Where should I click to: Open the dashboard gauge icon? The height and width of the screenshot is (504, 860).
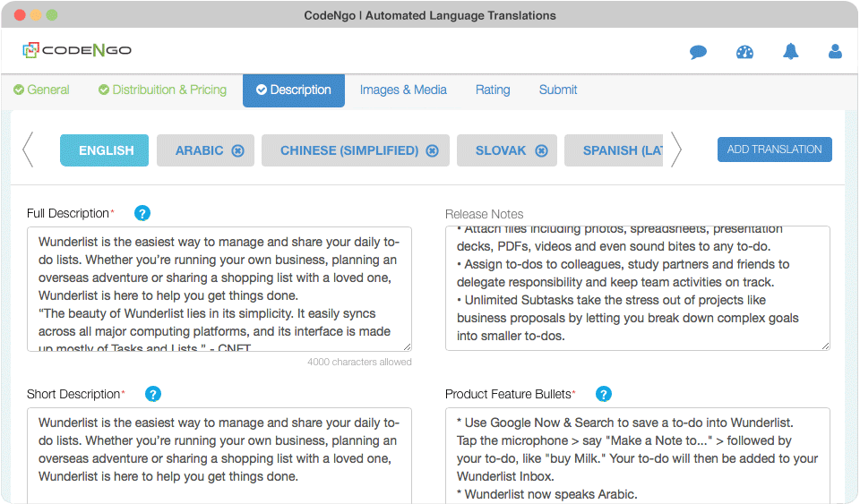pos(744,52)
